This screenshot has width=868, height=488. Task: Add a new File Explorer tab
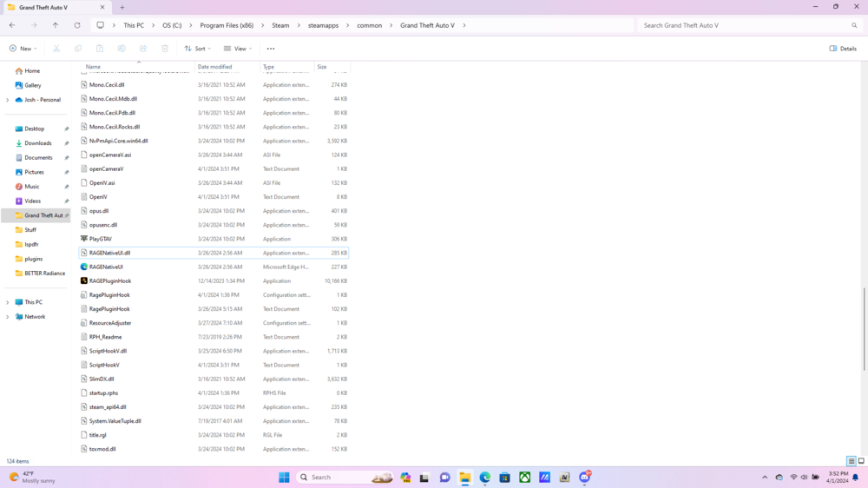coord(122,8)
